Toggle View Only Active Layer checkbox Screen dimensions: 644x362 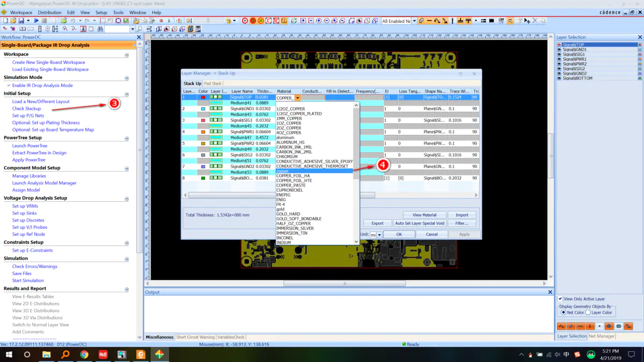[560, 299]
